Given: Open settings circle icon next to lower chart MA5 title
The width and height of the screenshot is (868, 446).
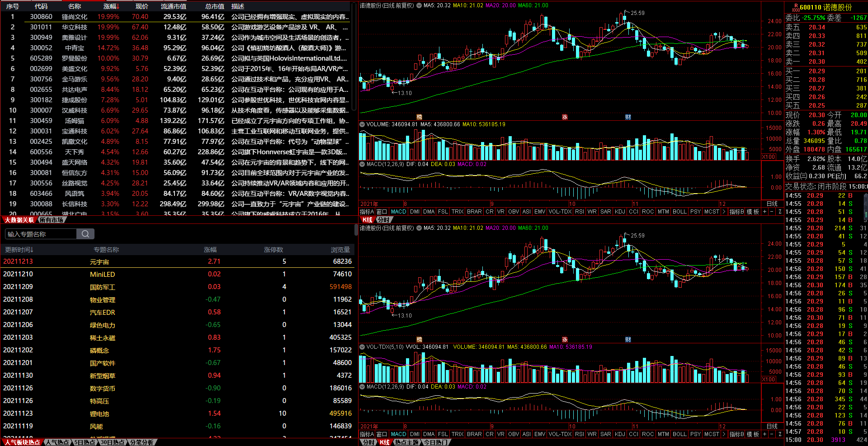Looking at the screenshot, I should [419, 228].
